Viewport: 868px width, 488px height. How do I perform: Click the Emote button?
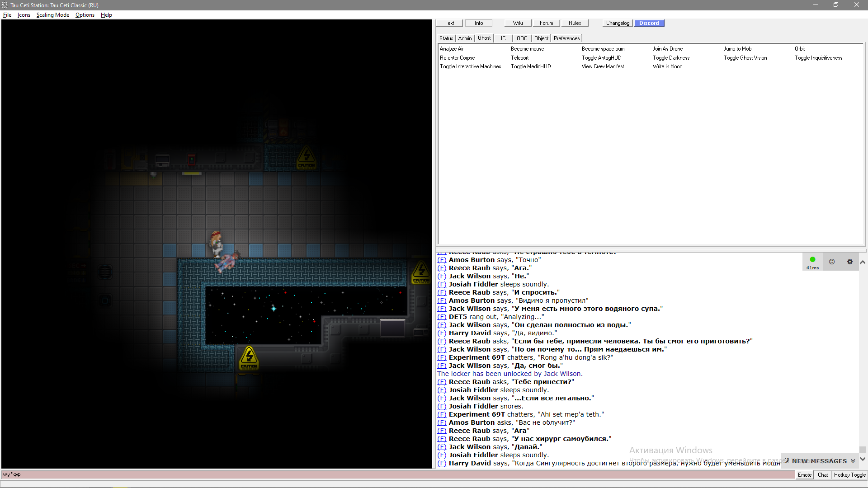805,475
